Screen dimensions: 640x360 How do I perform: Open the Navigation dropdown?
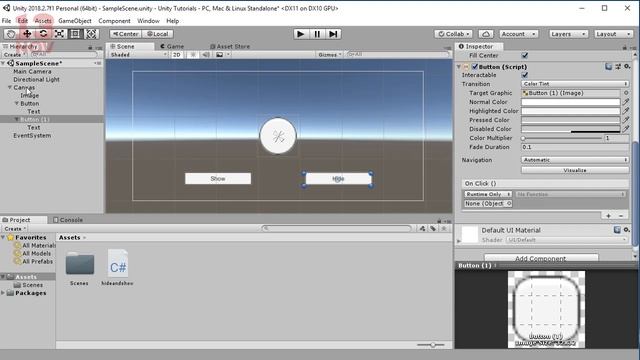[x=575, y=160]
